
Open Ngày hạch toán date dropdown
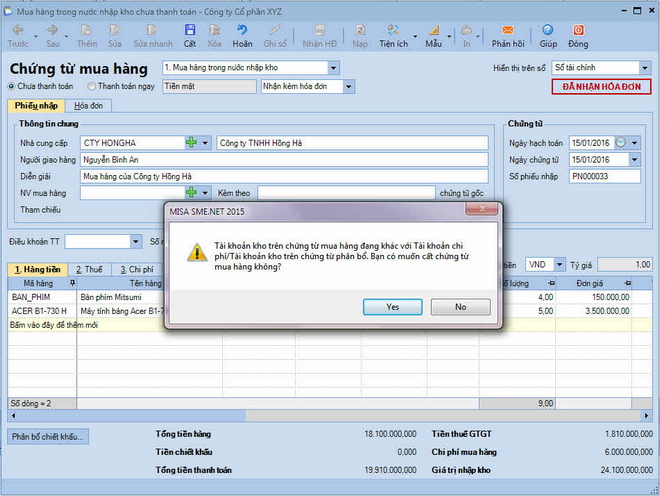(x=634, y=143)
